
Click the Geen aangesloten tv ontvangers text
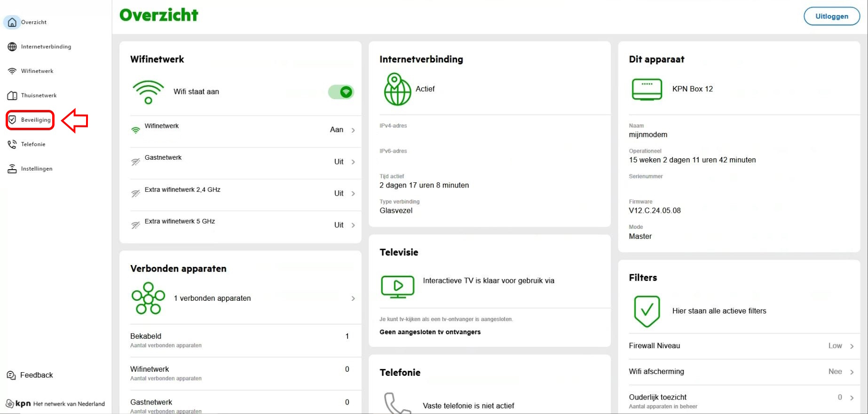(430, 332)
